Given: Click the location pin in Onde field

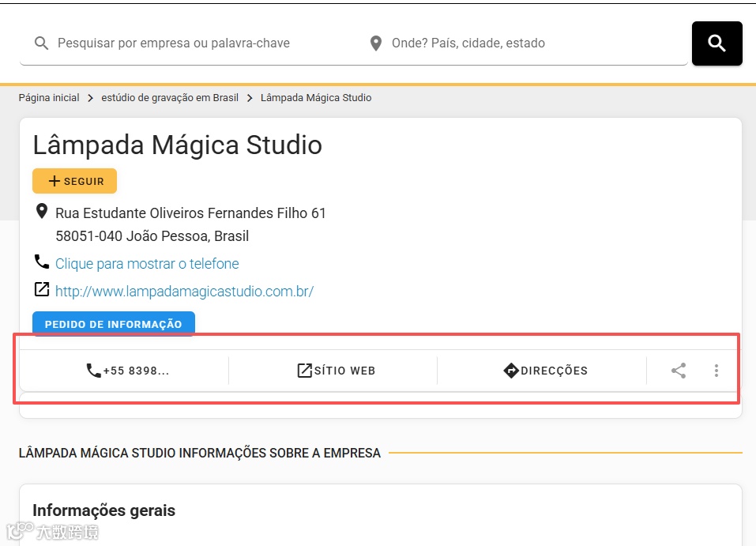Looking at the screenshot, I should click(x=375, y=43).
